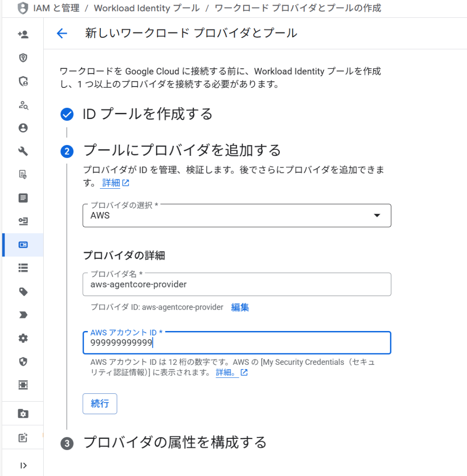The height and width of the screenshot is (476, 467).
Task: Select the tag icon in the sidebar
Action: click(x=23, y=291)
